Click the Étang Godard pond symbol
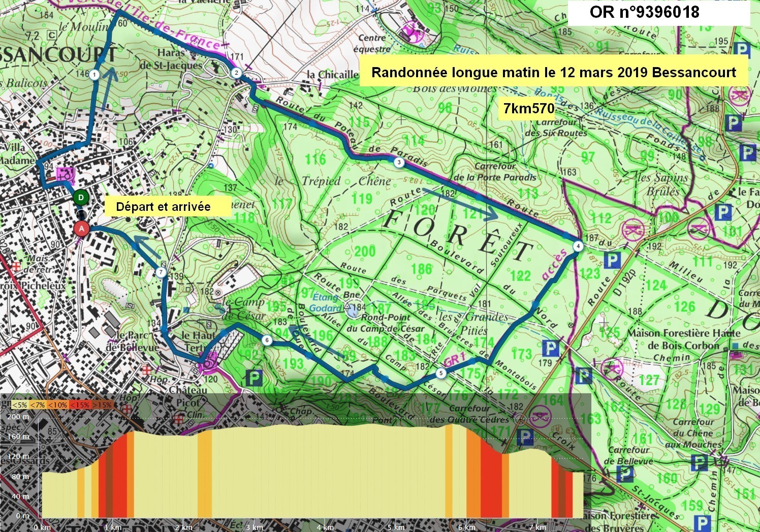760x532 pixels. coord(352,309)
